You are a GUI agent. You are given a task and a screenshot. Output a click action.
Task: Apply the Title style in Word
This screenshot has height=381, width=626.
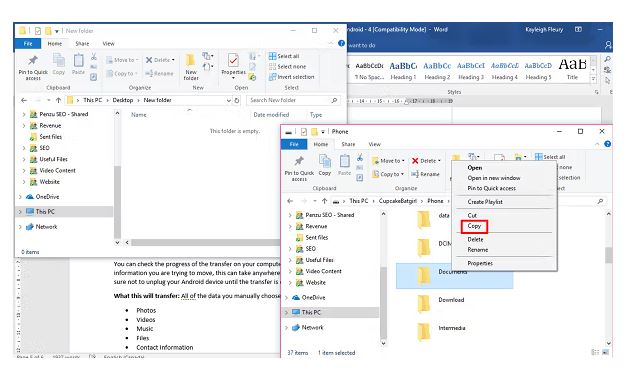(x=572, y=69)
